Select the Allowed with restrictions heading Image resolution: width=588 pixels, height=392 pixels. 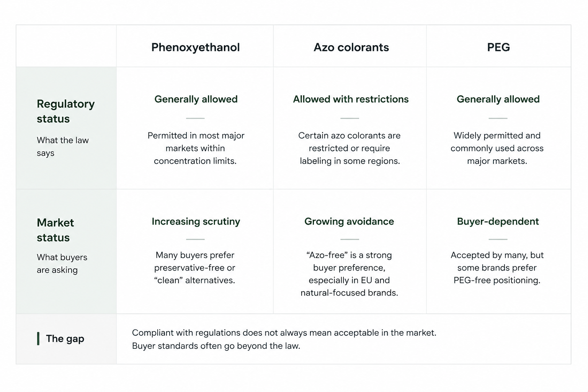(351, 99)
